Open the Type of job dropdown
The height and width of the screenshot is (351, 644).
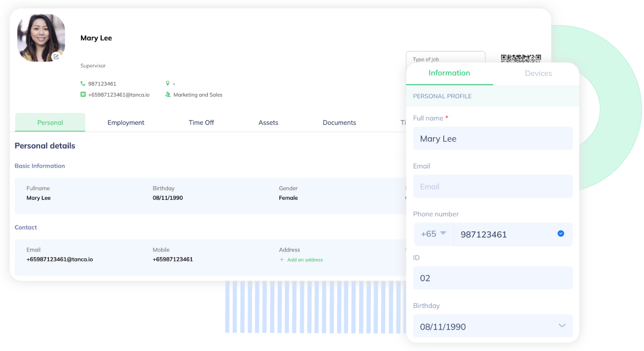[445, 58]
